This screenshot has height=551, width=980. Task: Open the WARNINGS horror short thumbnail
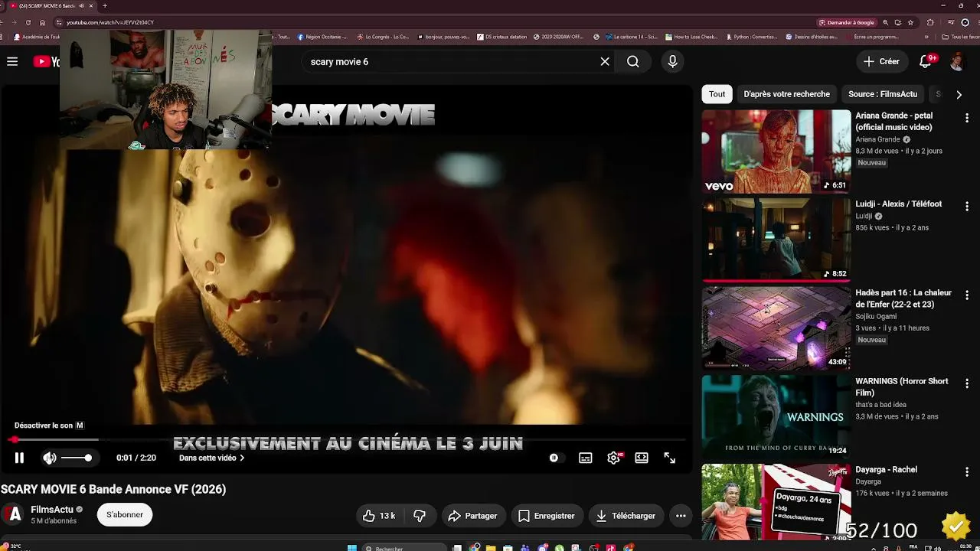coord(776,417)
